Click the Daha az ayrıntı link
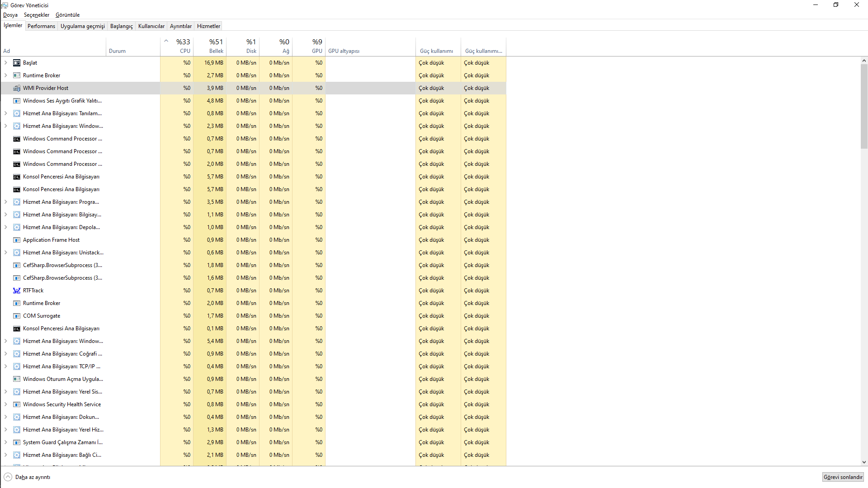This screenshot has width=868, height=488. click(33, 477)
